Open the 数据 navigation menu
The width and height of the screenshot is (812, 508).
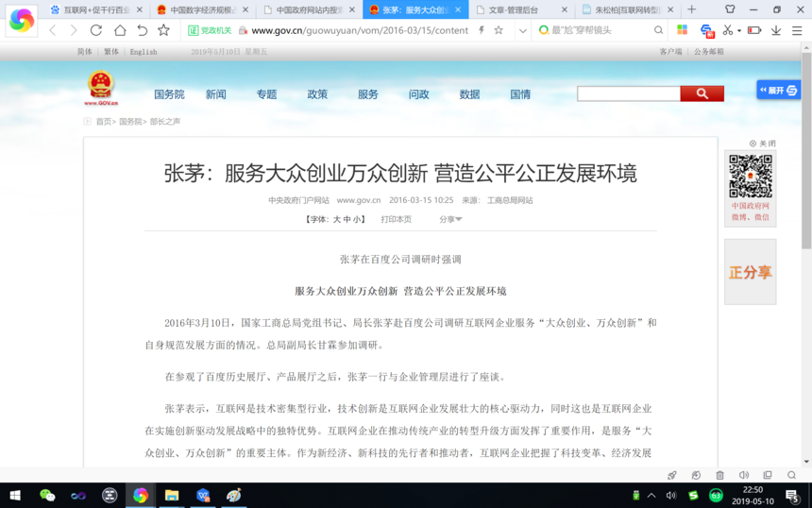coord(469,94)
